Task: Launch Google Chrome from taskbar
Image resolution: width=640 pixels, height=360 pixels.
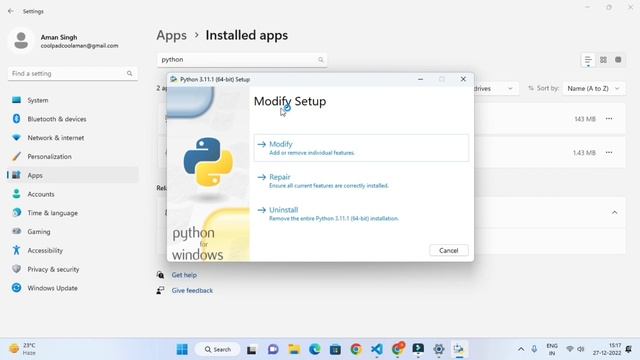Action: [356, 349]
